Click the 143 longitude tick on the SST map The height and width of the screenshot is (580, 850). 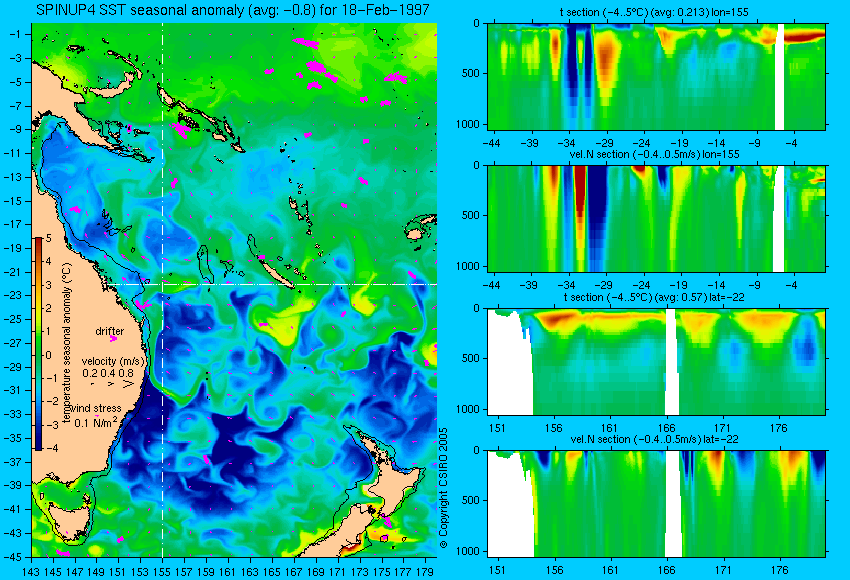[x=31, y=571]
